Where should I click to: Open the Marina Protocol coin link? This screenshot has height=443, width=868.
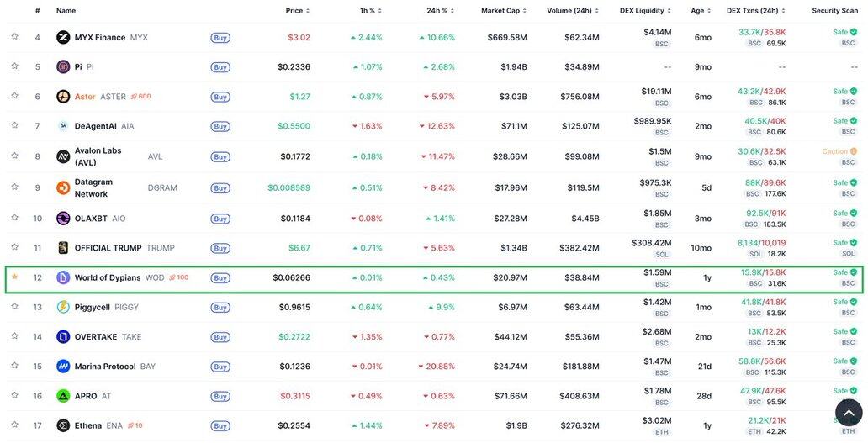104,367
